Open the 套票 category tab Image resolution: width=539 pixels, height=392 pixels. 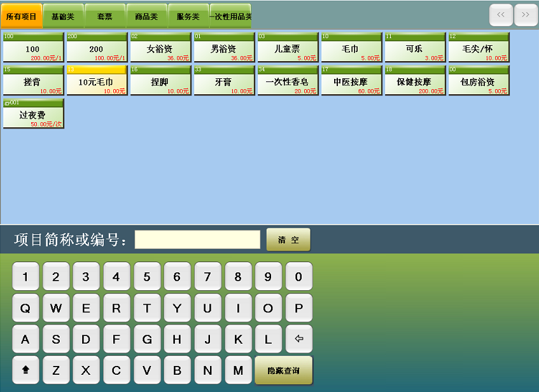point(105,17)
